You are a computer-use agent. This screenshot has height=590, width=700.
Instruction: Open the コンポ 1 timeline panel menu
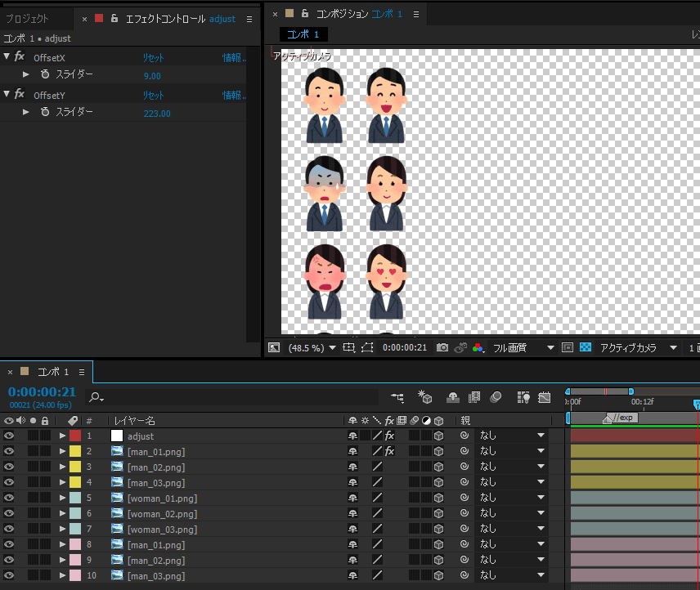81,372
